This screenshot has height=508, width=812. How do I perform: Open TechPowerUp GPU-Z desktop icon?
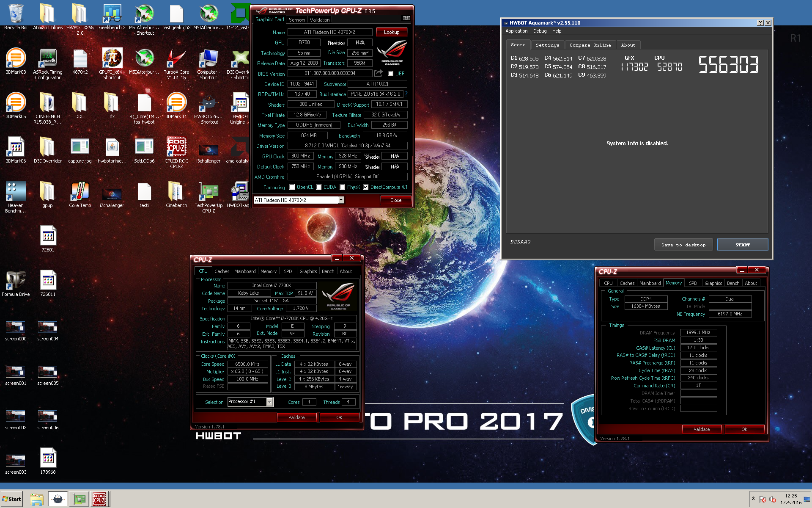tap(208, 197)
